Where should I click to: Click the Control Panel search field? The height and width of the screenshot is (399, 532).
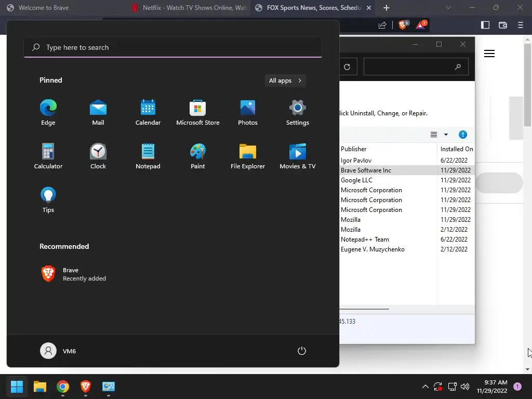pyautogui.click(x=416, y=66)
